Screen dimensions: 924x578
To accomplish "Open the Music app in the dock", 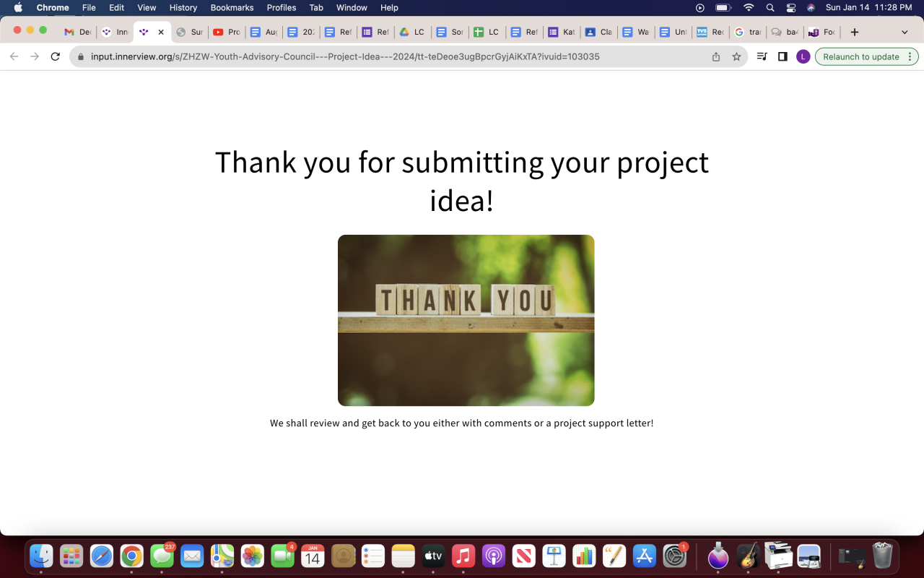I will (x=463, y=556).
